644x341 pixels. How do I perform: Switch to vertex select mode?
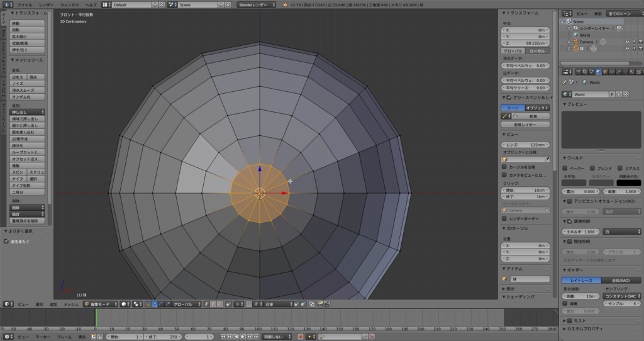coord(206,304)
